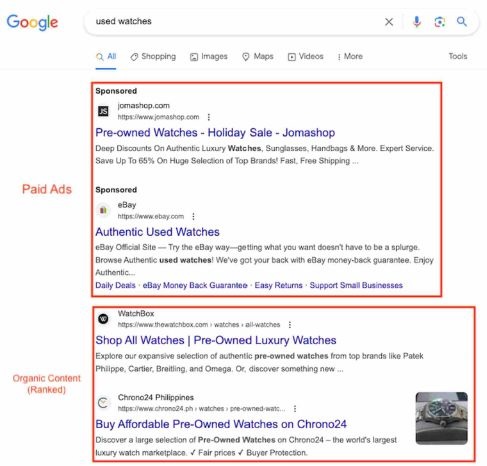This screenshot has width=487, height=466.
Task: Open Buy Affordable Pre-Owned Watches on Chrono24
Action: coord(221,424)
